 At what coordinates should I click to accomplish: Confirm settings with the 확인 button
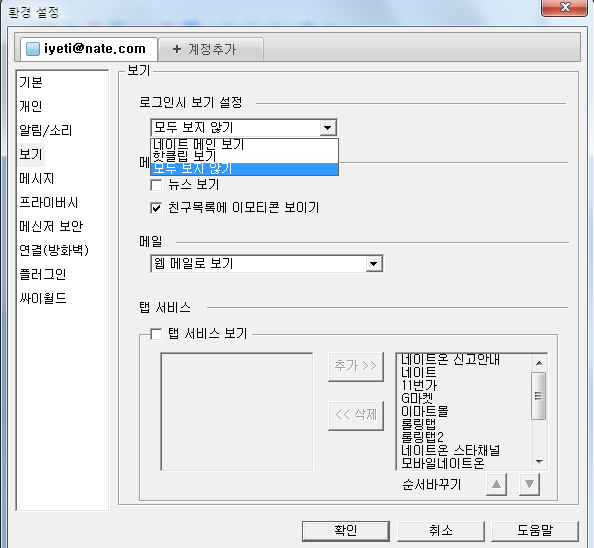coord(345,531)
